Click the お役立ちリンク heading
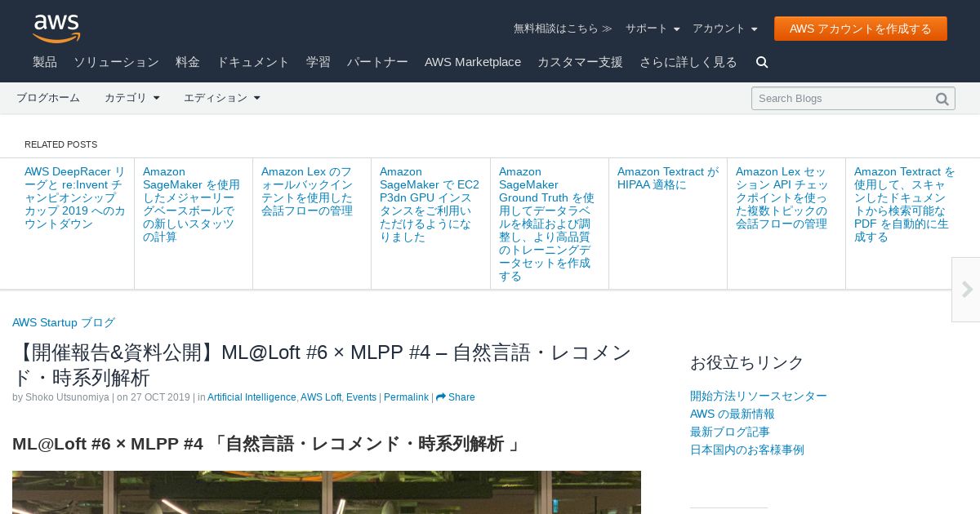This screenshot has height=514, width=980. 747,362
